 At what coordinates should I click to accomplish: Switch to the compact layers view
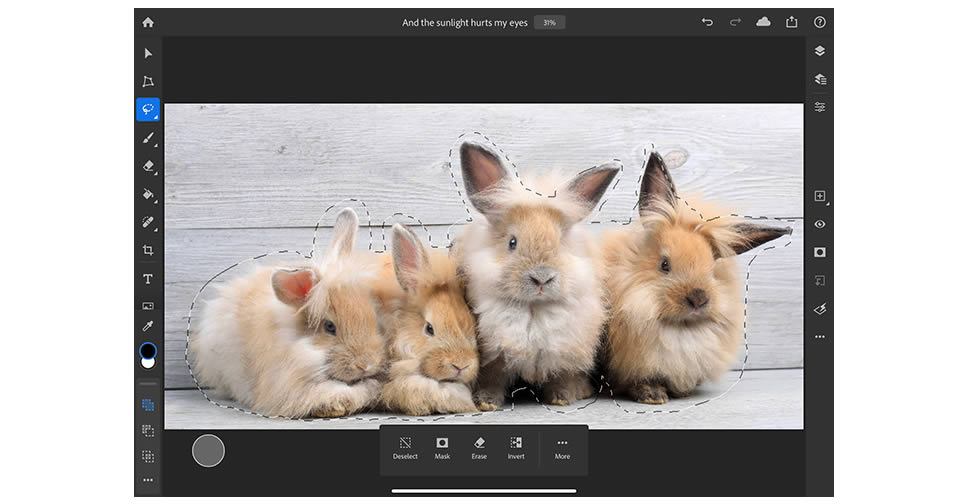(819, 51)
